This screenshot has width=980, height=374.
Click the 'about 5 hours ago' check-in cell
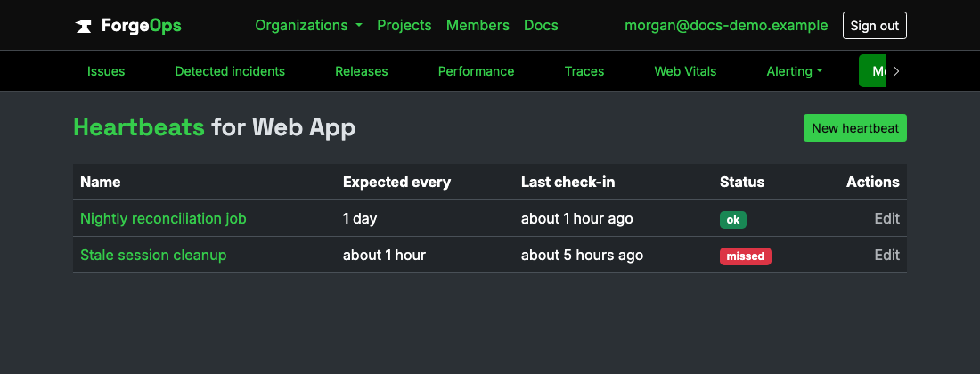(x=582, y=255)
